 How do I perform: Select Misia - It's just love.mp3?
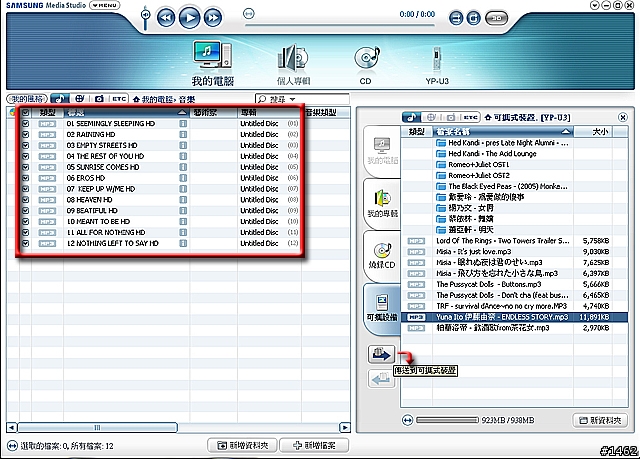coord(514,252)
